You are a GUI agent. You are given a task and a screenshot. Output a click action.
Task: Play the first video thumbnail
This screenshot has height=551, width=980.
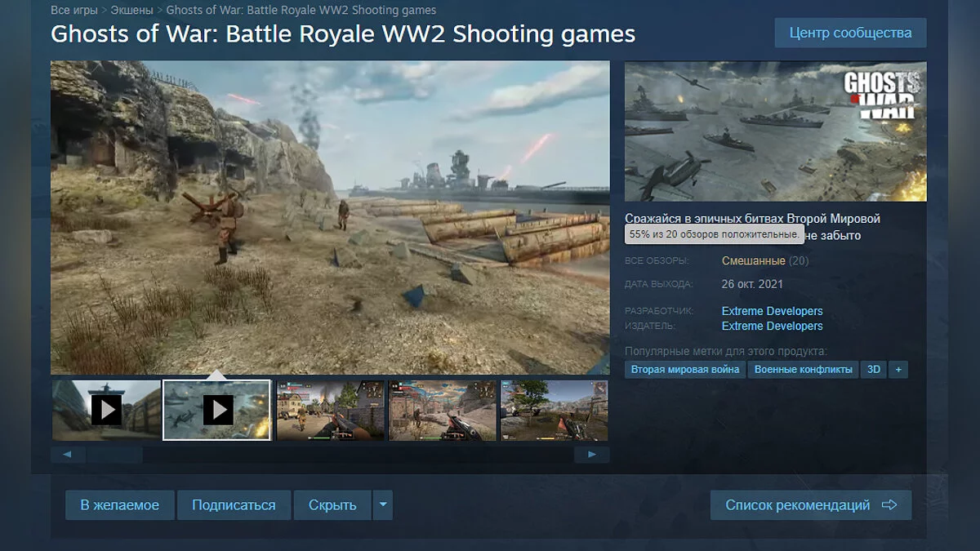coord(106,410)
